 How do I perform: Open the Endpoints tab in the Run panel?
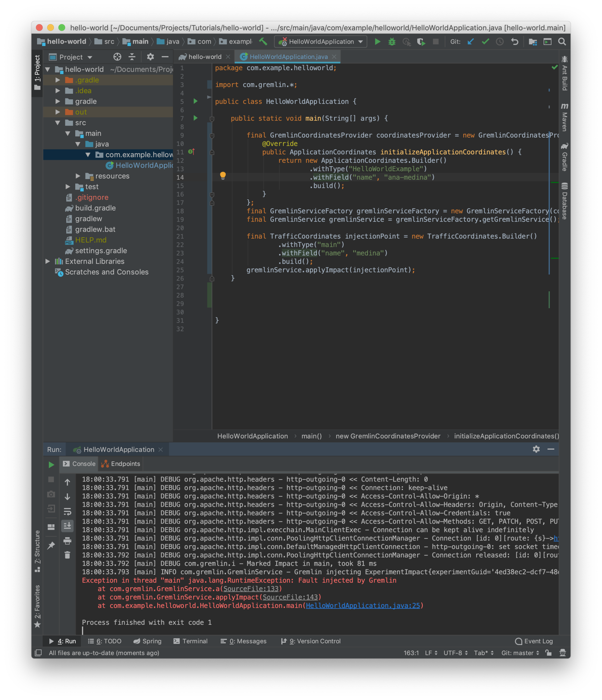click(x=121, y=464)
